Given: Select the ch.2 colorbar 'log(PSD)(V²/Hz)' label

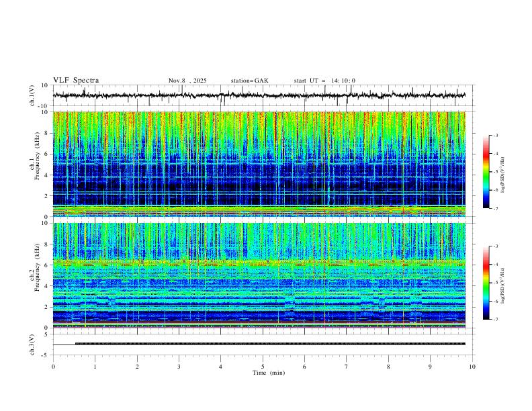Looking at the screenshot, I should tap(502, 285).
